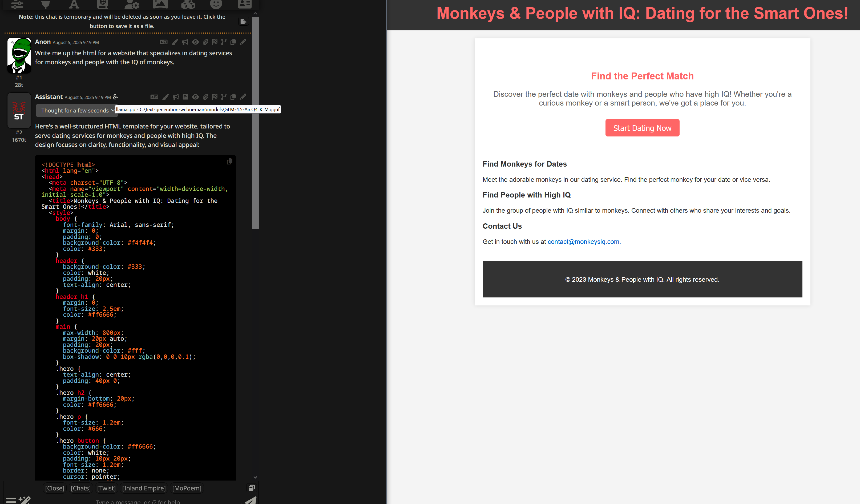Edit Assistant's message with pencil
Viewport: 860px width, 504px height.
(x=243, y=97)
